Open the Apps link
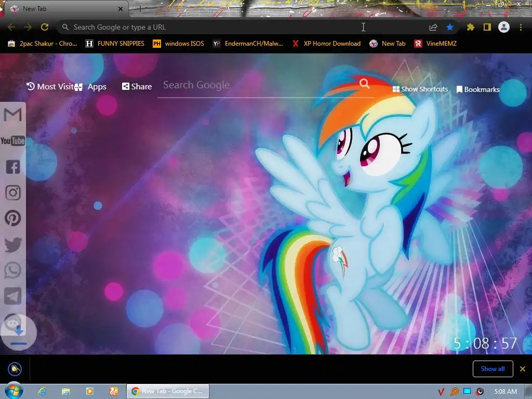This screenshot has height=399, width=532. (91, 87)
